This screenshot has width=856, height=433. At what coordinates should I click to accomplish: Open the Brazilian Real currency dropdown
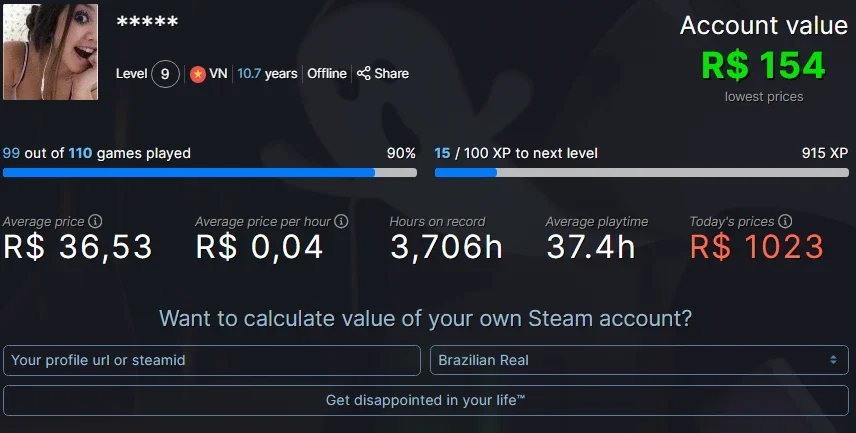[639, 360]
